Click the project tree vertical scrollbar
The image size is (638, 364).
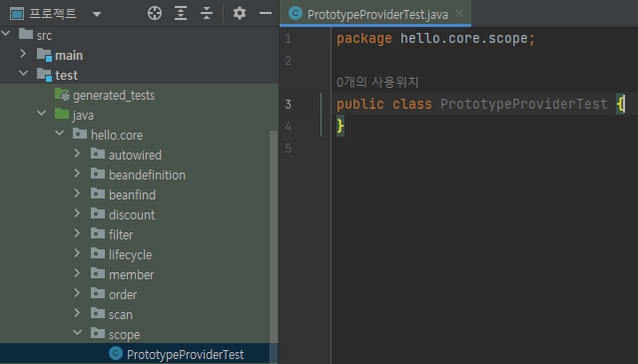click(274, 247)
